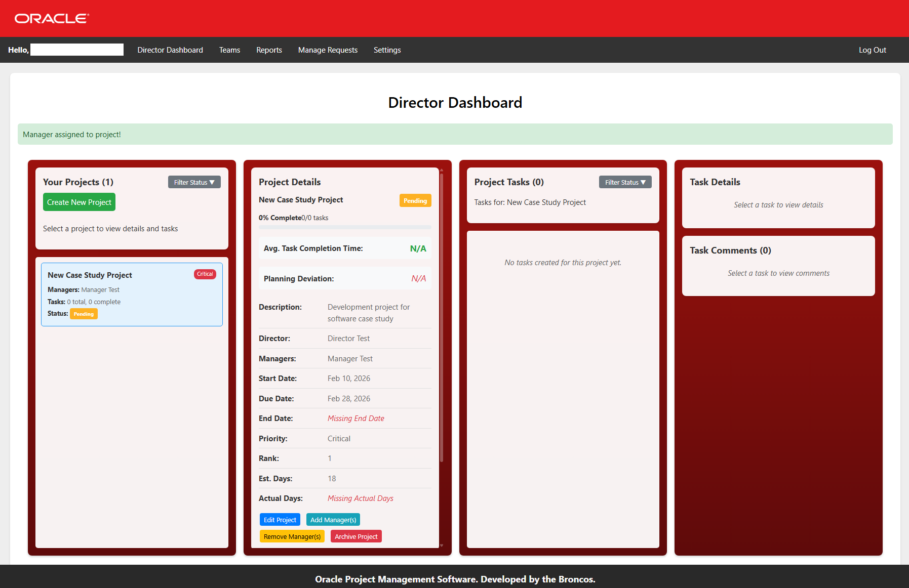Open Filter Status dropdown in Your Projects
Image resolution: width=909 pixels, height=588 pixels.
click(194, 182)
